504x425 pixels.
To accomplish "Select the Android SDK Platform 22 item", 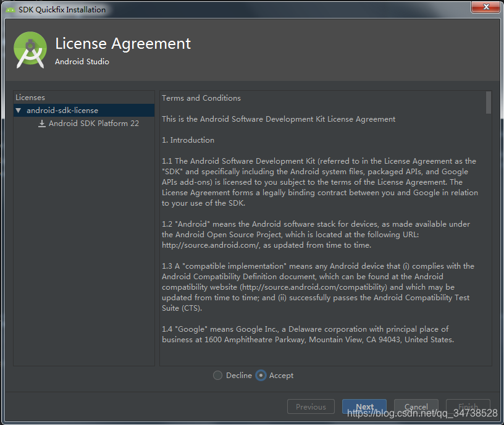I will click(93, 124).
